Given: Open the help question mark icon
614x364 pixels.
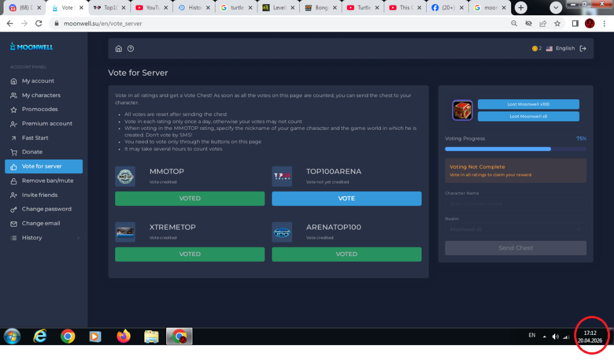Looking at the screenshot, I should (130, 49).
